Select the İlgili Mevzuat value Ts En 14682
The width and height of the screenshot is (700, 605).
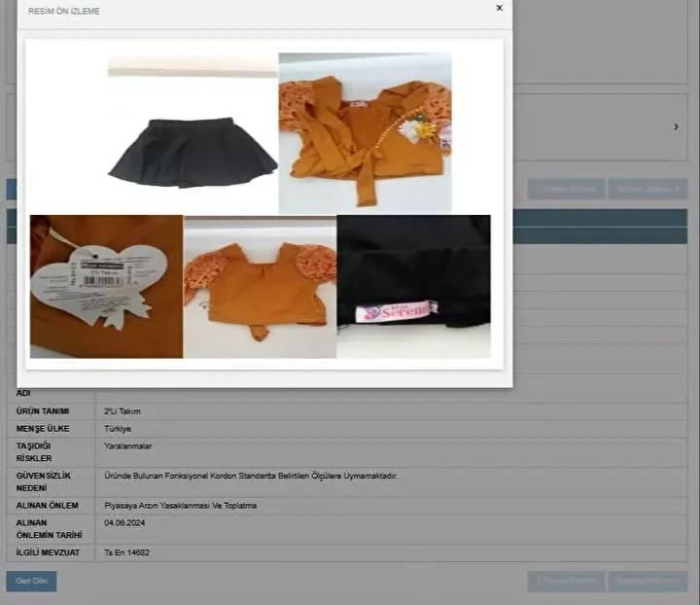(127, 552)
